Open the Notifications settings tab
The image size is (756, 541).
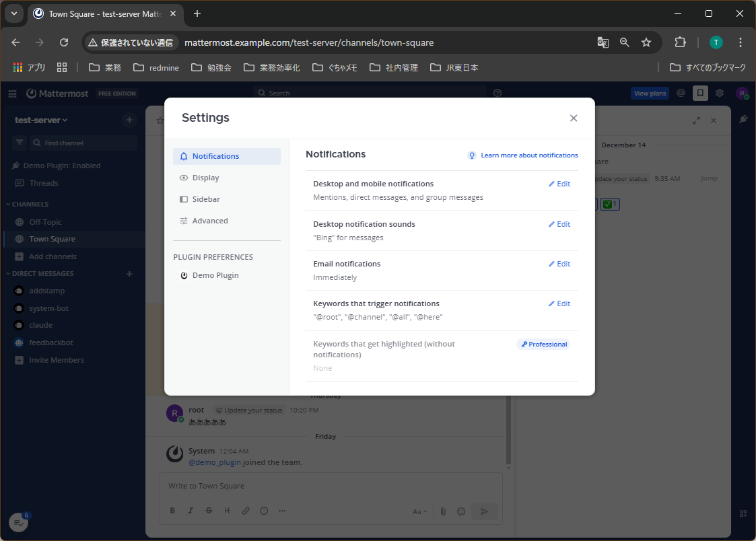227,156
